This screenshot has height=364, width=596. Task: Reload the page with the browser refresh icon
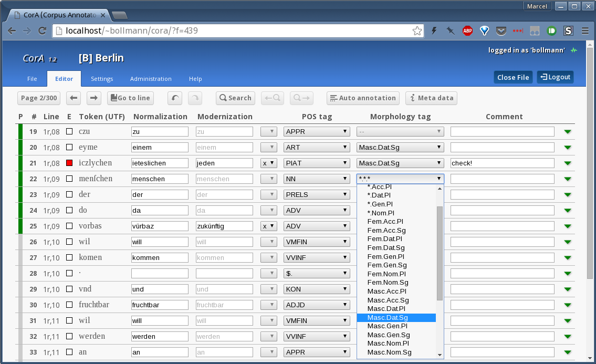click(43, 31)
